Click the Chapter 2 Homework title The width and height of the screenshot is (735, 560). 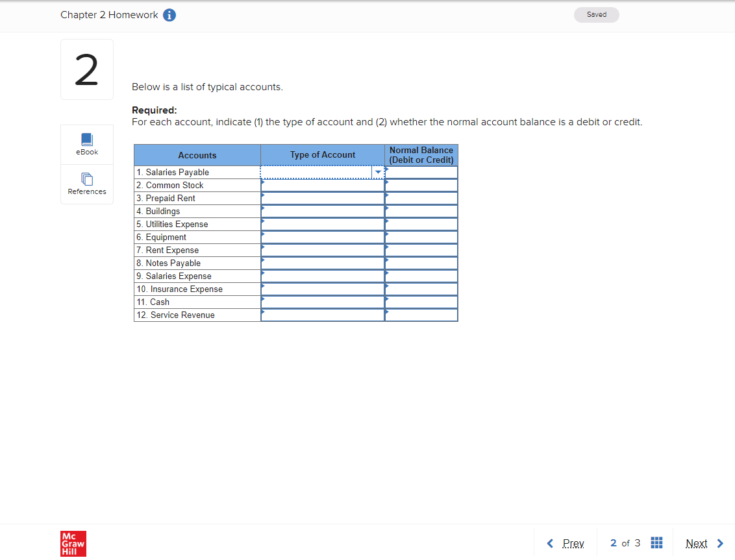coord(109,15)
